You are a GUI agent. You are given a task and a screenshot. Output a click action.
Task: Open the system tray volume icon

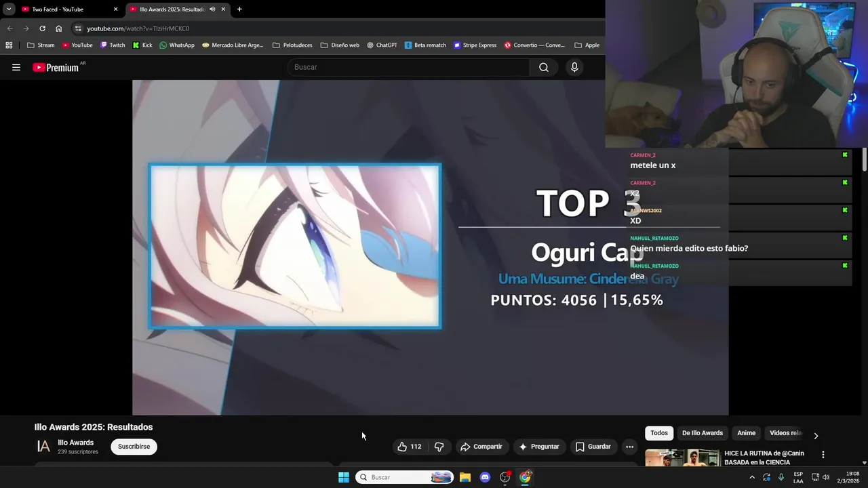(x=825, y=477)
